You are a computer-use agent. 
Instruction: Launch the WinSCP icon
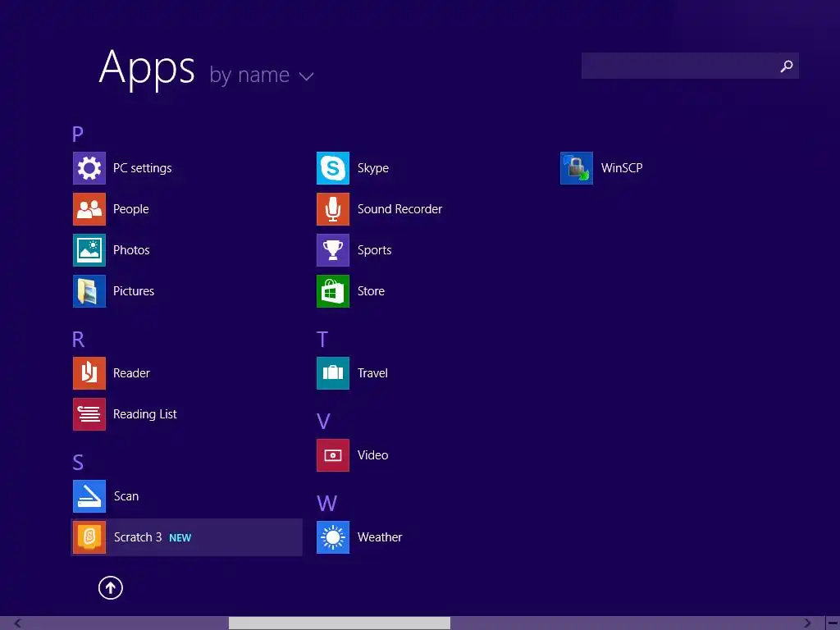[577, 168]
